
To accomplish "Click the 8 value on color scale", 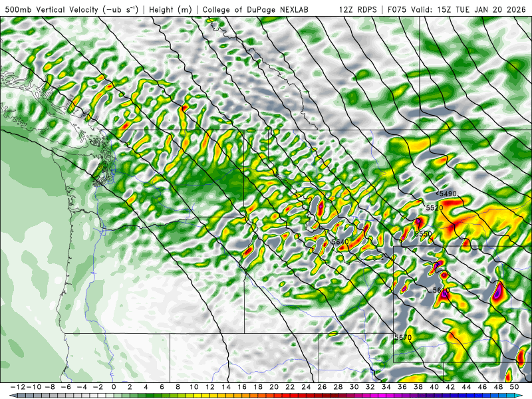I will 178,387.
